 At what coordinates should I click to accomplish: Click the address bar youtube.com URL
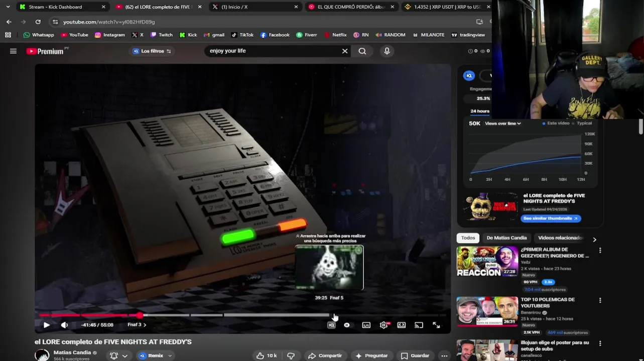(109, 22)
